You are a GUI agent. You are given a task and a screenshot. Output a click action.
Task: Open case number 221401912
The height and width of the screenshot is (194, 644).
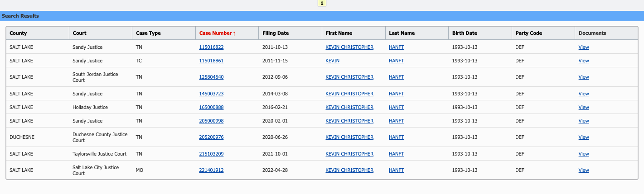(211, 170)
